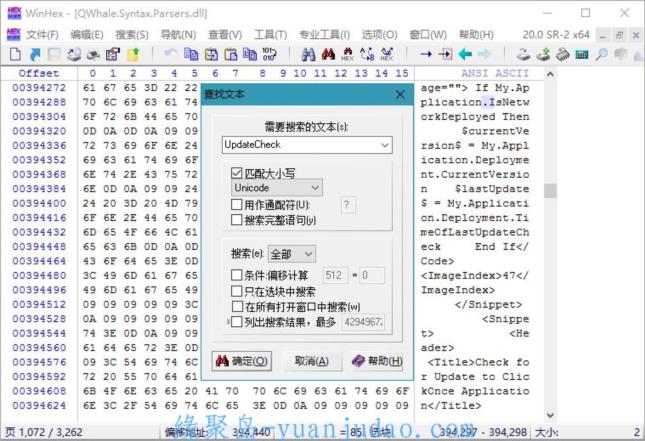Click the offset condition 512 field
Screen dimensions: 645x441
tap(335, 275)
